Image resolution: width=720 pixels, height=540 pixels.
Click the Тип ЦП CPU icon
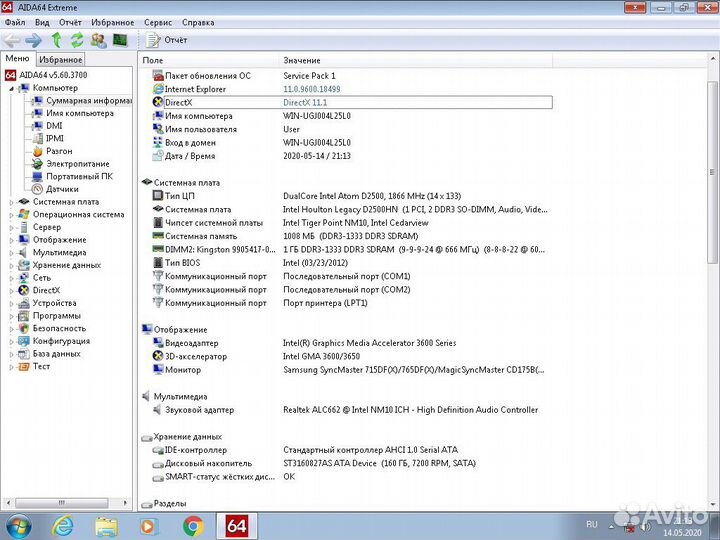click(x=158, y=196)
